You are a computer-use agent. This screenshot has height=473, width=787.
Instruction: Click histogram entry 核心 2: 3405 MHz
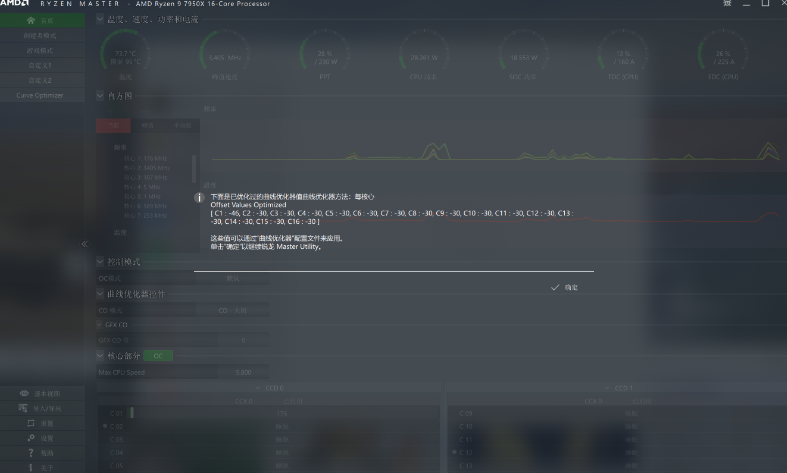point(147,168)
